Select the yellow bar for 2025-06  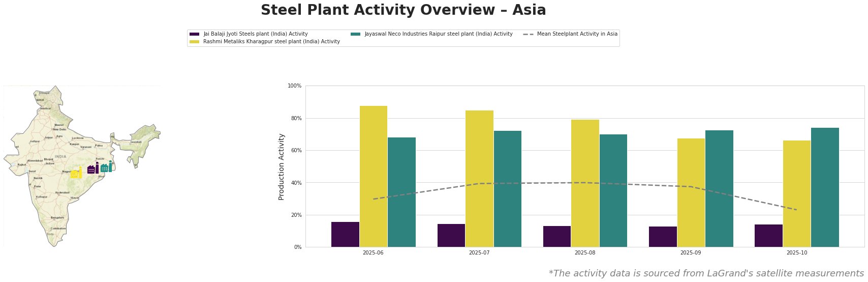tap(373, 176)
